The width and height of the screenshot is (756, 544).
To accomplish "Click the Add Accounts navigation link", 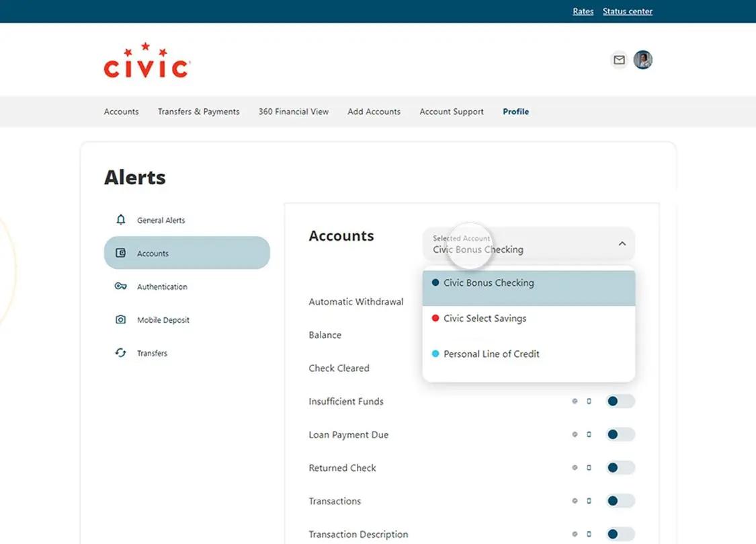I will coord(374,111).
